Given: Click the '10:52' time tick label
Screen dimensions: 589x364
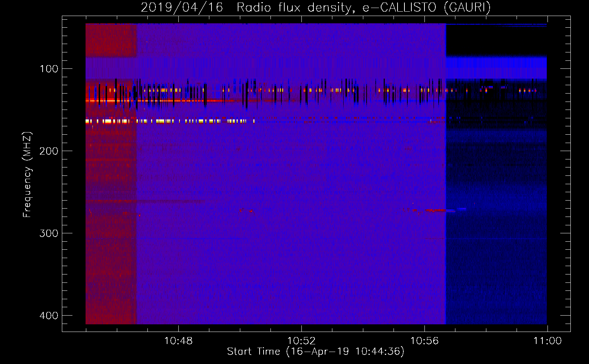Looking at the screenshot, I should (301, 341).
